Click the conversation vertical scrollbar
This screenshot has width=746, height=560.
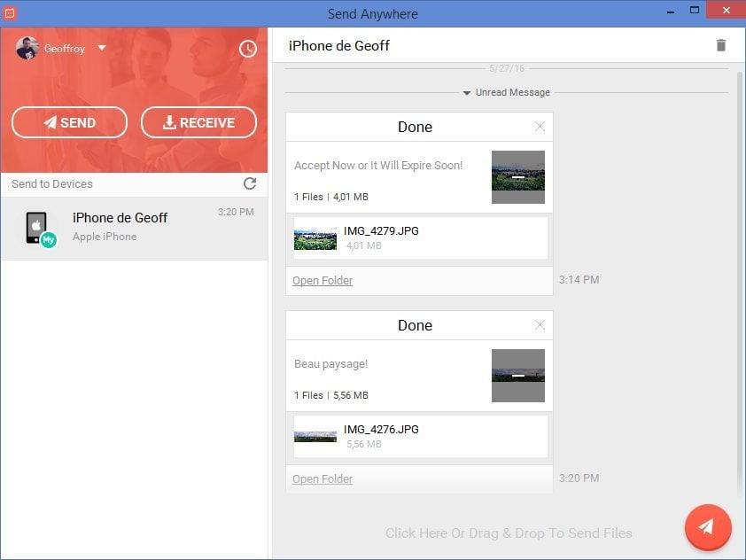pos(741,266)
